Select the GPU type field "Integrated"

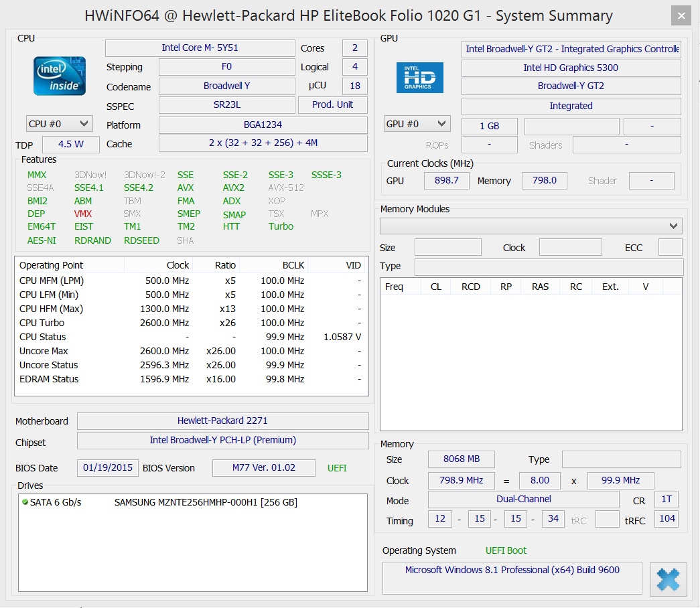coord(571,106)
